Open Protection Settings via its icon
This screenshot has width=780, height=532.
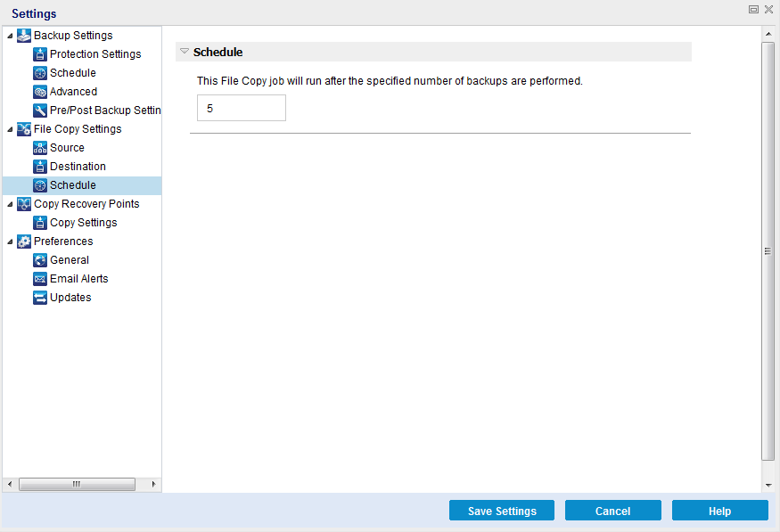pyautogui.click(x=39, y=53)
